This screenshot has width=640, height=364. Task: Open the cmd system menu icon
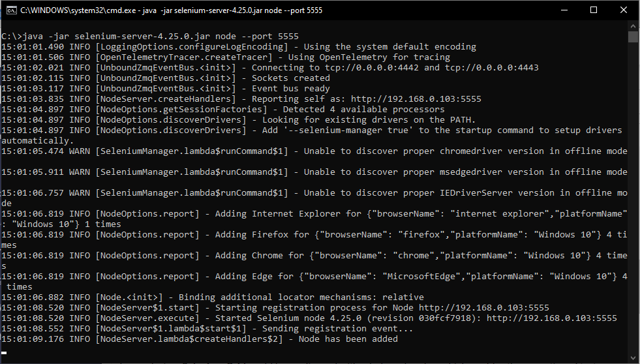pos(10,10)
